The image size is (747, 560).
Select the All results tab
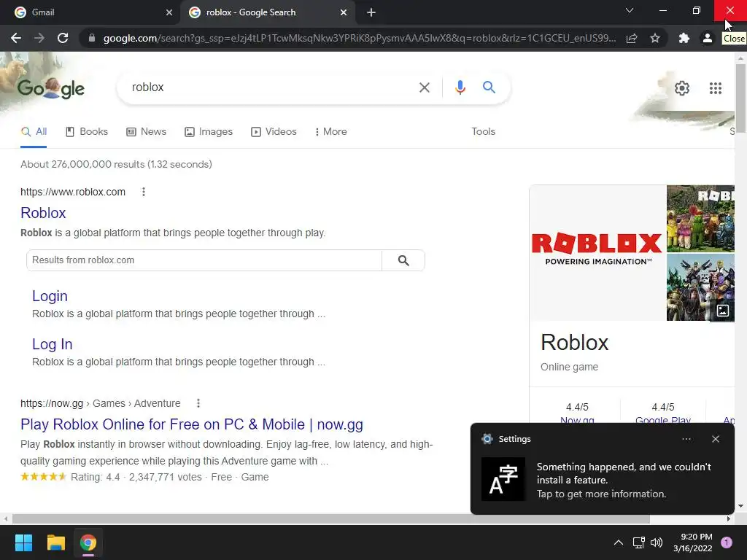pos(34,132)
